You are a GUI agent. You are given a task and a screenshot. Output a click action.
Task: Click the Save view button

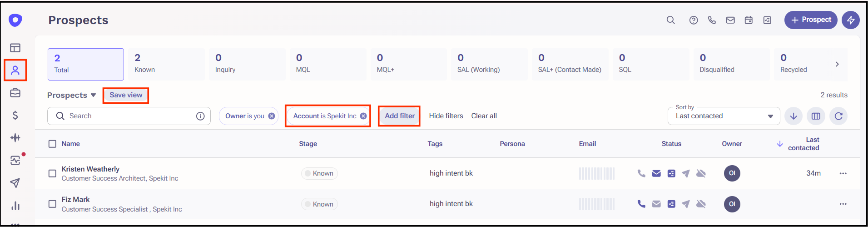[x=126, y=95]
